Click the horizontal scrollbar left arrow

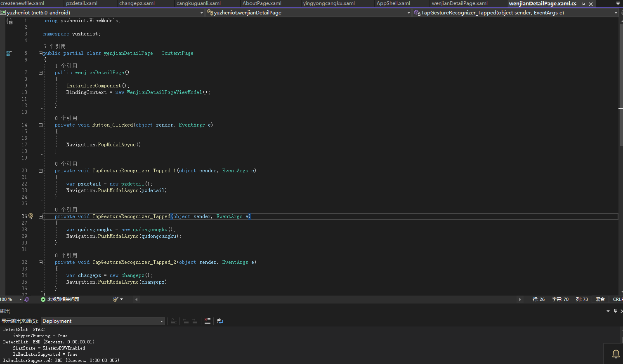136,299
